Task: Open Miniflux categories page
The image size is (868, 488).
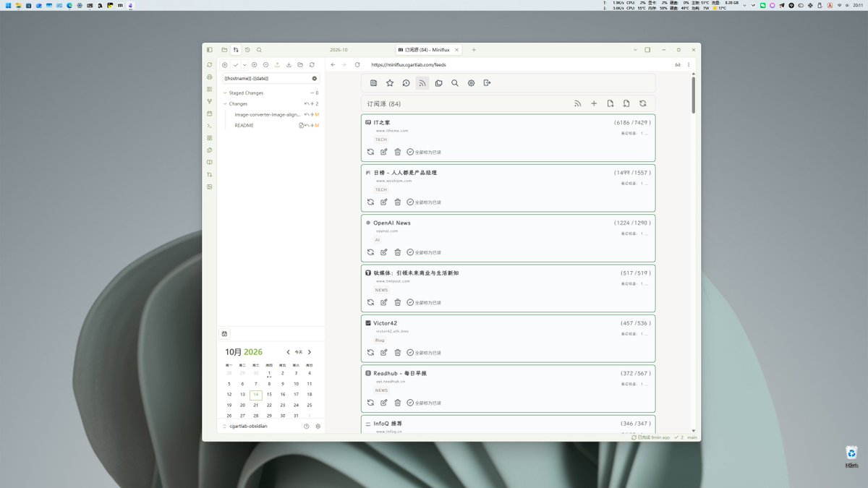Action: (x=438, y=83)
